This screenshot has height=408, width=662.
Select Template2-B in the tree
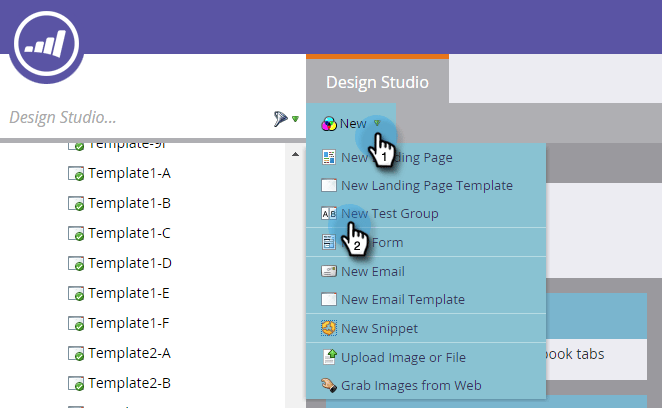129,383
